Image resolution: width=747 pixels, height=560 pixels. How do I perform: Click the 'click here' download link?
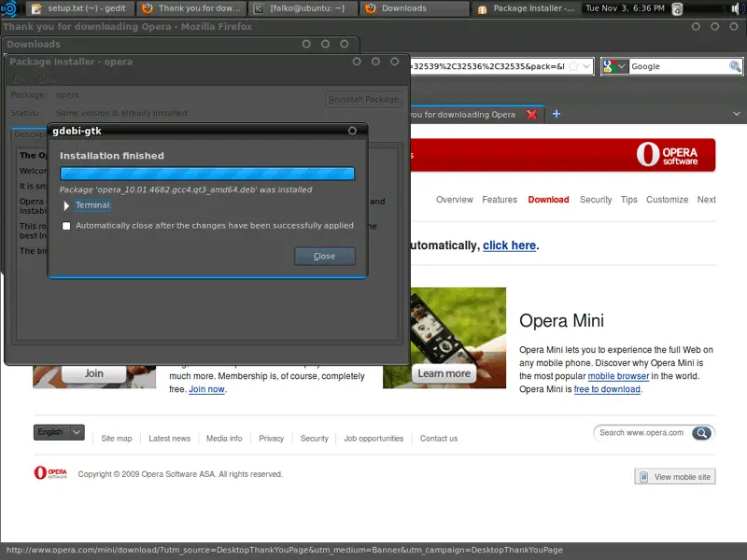coord(509,245)
